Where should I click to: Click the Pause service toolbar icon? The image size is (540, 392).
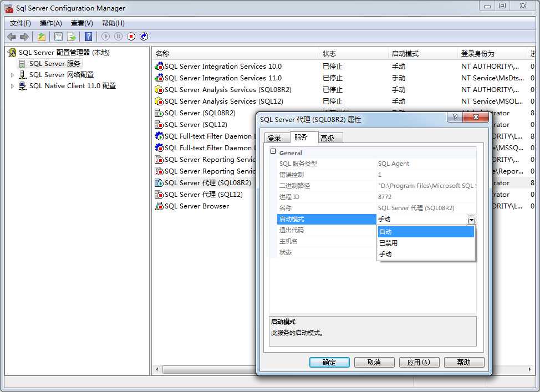pyautogui.click(x=119, y=36)
